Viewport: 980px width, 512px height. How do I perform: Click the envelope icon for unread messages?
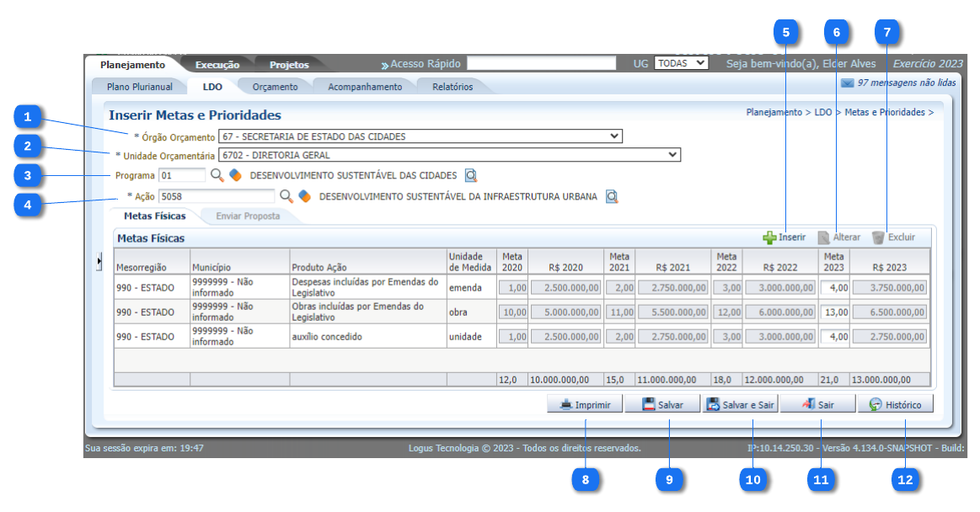click(847, 83)
